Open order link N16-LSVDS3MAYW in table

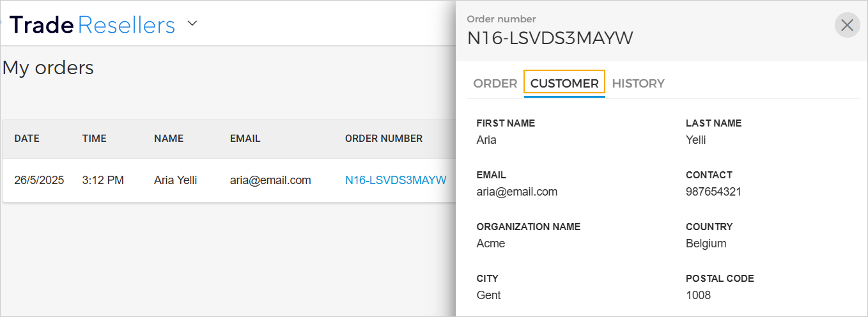pos(396,180)
